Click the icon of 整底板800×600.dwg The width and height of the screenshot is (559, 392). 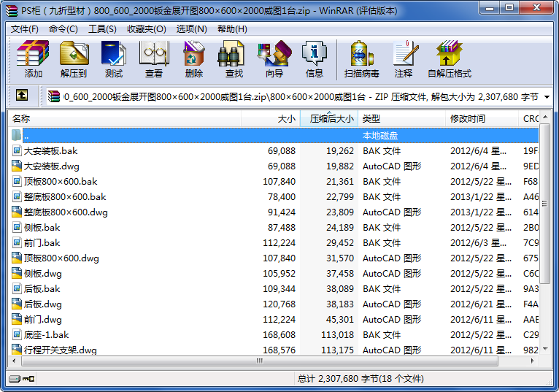pos(16,212)
